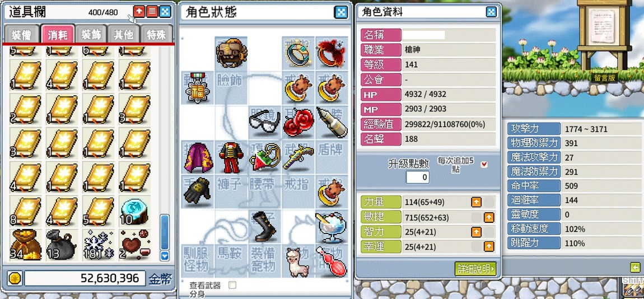Select the snowflake item stack of 181
Screen dimensions: 644x299
click(x=97, y=244)
